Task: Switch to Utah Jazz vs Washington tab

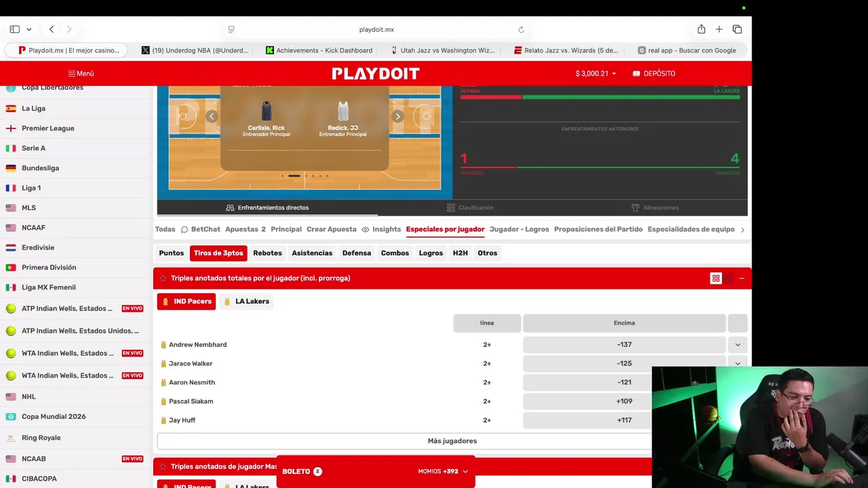Action: 443,50
